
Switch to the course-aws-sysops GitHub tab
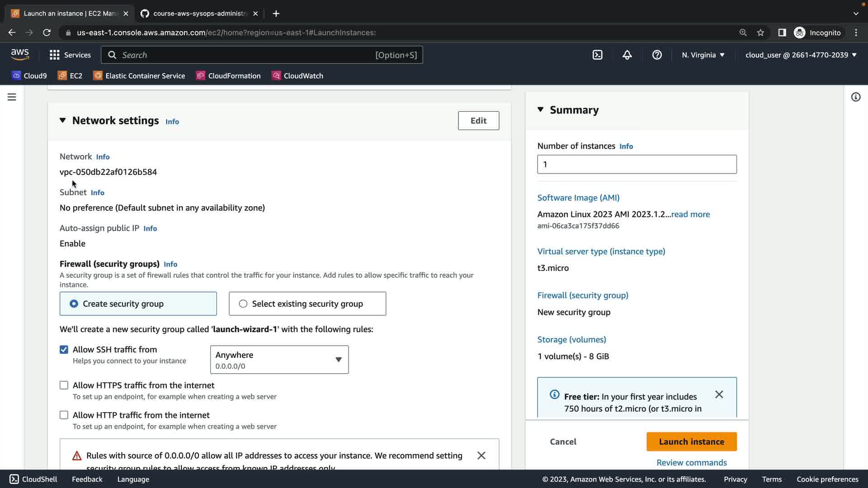199,14
